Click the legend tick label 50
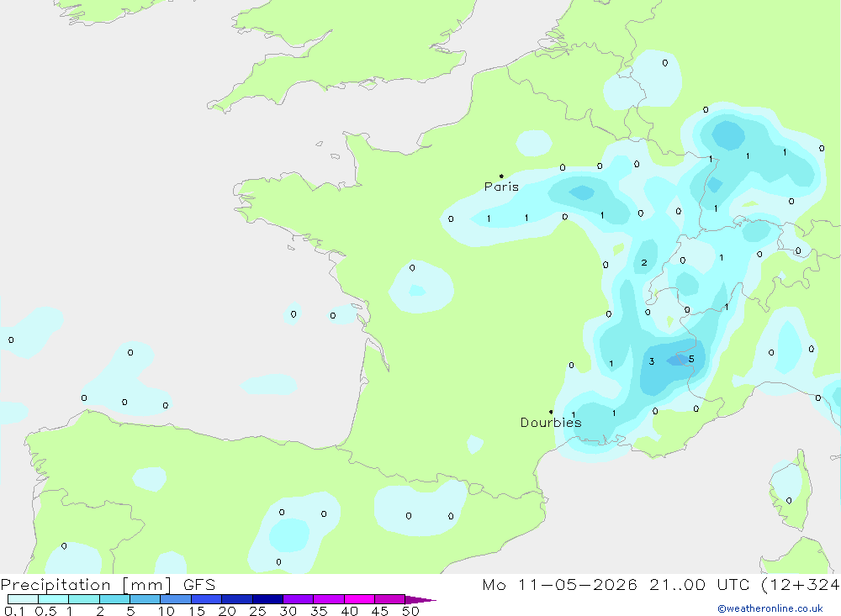The width and height of the screenshot is (841, 616). tap(410, 611)
